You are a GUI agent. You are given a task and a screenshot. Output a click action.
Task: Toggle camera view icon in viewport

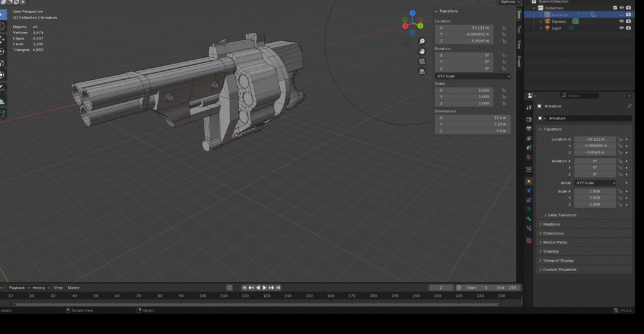(422, 61)
